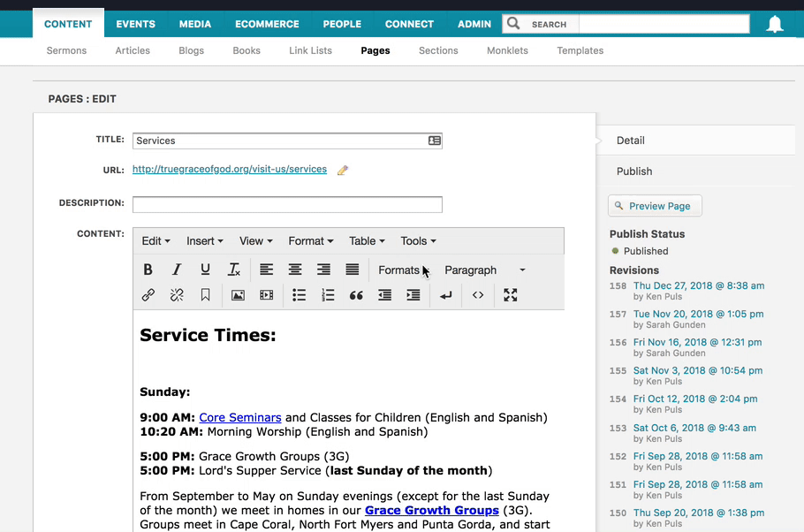The height and width of the screenshot is (532, 804).
Task: Click the notification bell icon
Action: [775, 24]
